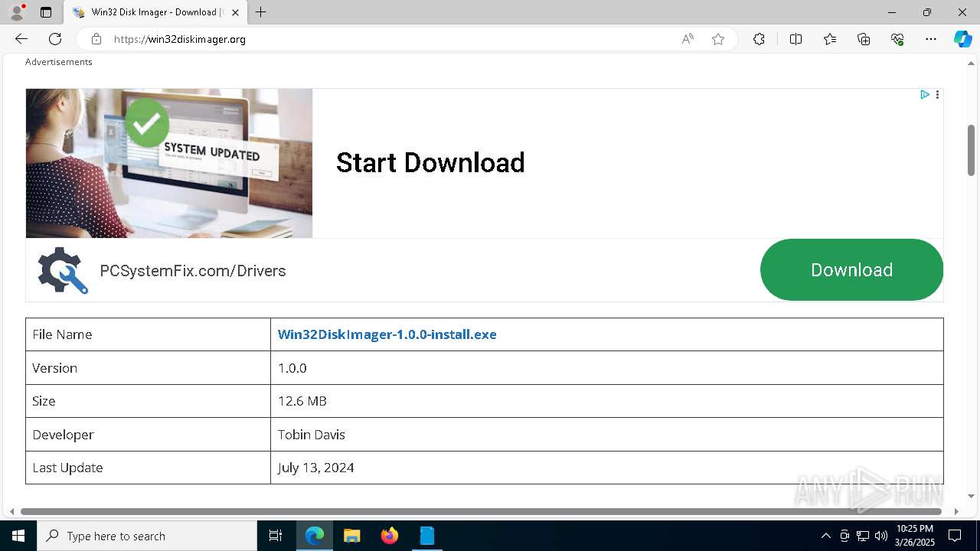980x551 pixels.
Task: Click the green Download button
Action: point(851,269)
